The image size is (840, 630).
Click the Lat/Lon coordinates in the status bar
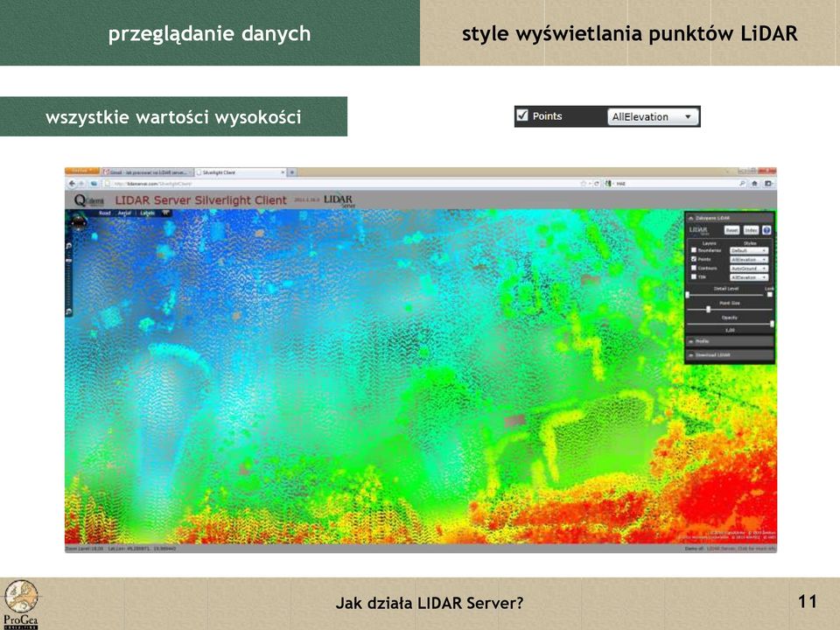(x=142, y=549)
